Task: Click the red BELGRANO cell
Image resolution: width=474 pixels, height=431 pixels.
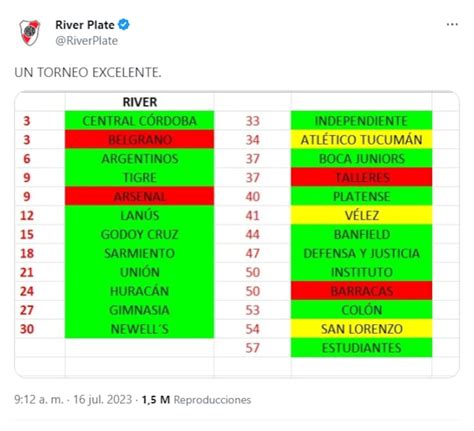Action: 139,139
